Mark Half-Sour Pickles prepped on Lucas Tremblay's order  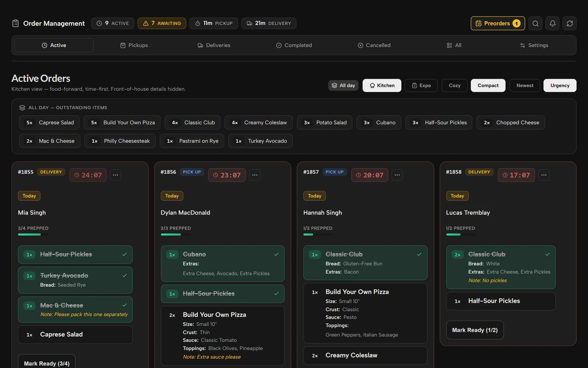tap(501, 301)
